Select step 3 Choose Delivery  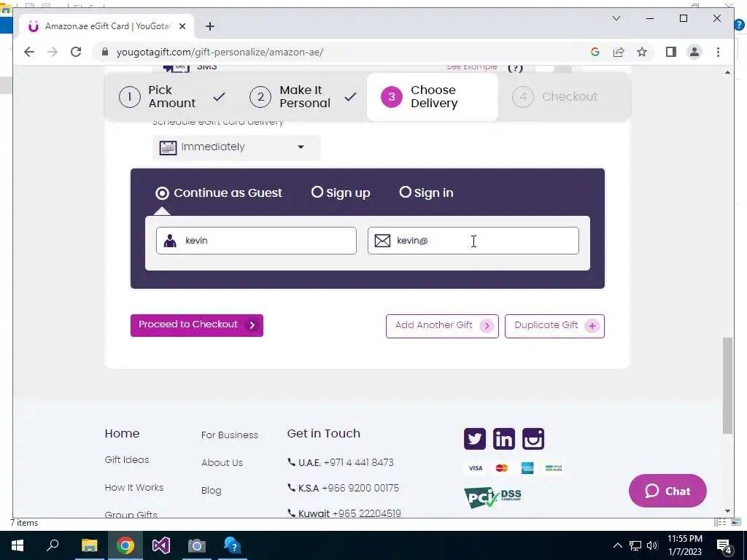432,97
